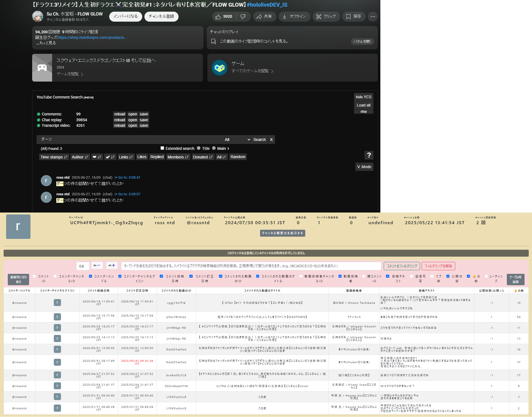Open the All search scope dropdown
Viewport: 532px width, 417px height.
(237, 140)
